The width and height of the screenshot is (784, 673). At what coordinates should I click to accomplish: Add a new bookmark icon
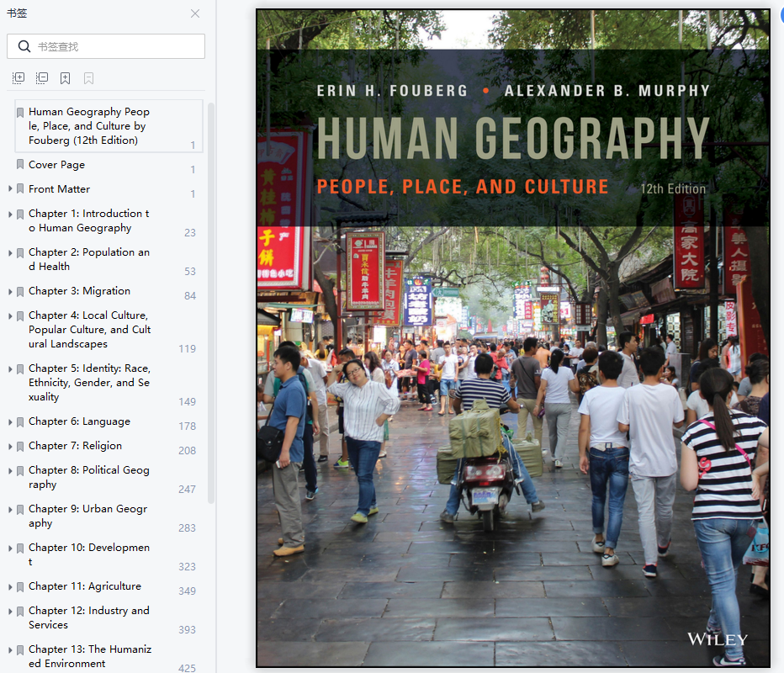[65, 78]
